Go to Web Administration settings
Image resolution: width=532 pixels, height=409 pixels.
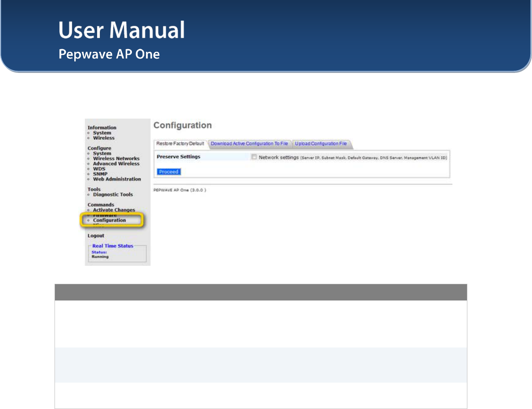click(117, 179)
